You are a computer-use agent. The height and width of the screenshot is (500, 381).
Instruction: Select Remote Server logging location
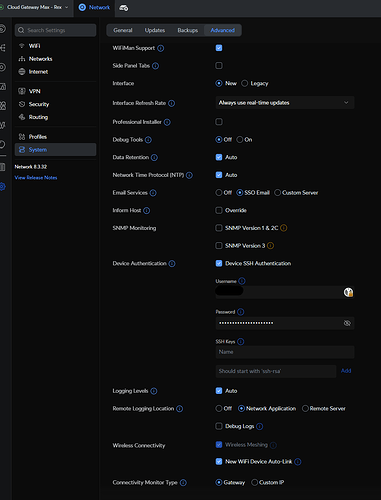305,409
